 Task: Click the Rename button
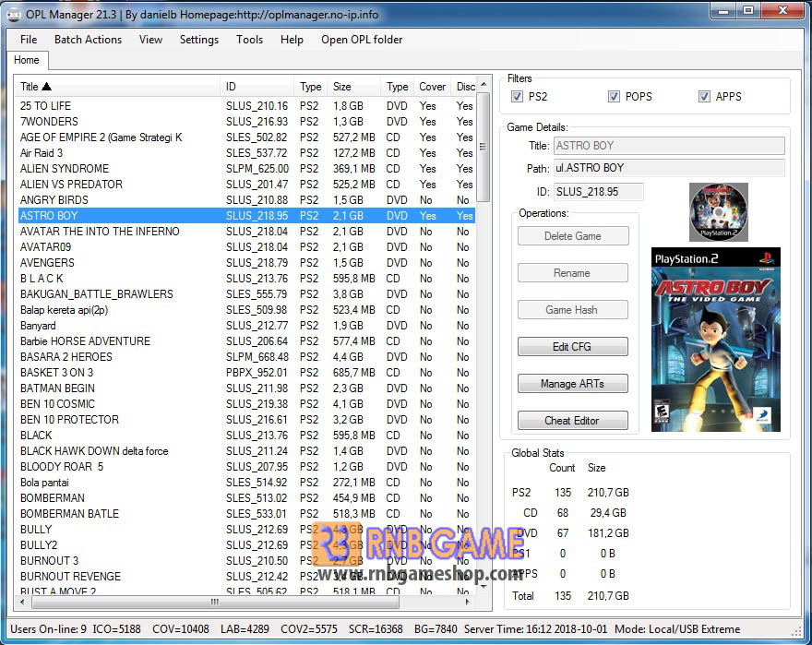click(x=573, y=272)
